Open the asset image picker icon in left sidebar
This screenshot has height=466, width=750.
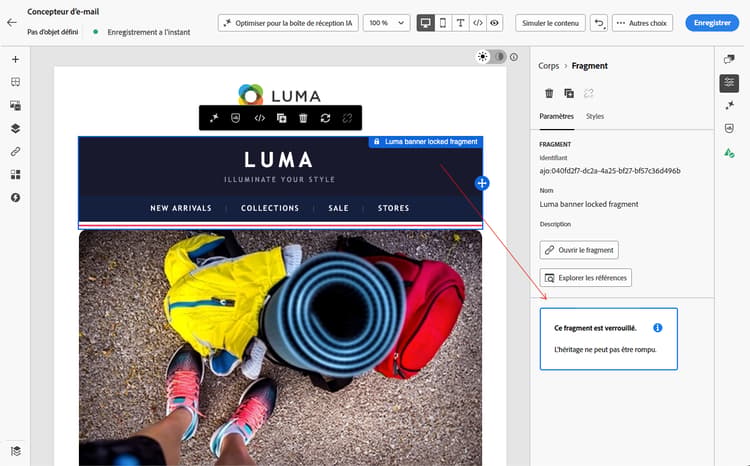[x=15, y=105]
